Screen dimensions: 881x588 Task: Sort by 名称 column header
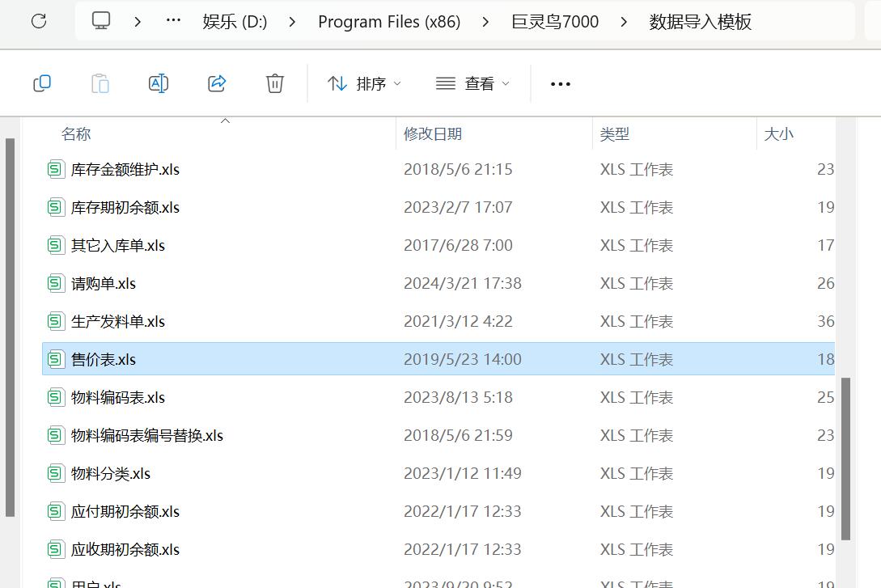[76, 134]
